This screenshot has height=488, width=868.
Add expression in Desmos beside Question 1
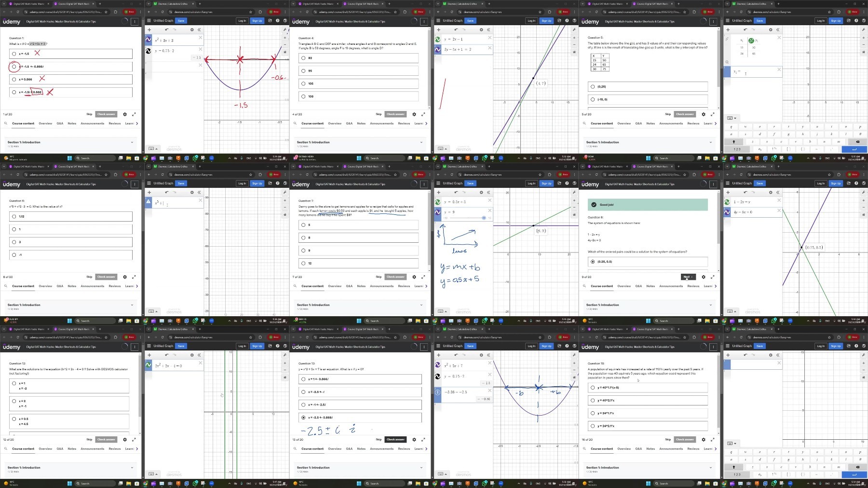click(x=149, y=30)
